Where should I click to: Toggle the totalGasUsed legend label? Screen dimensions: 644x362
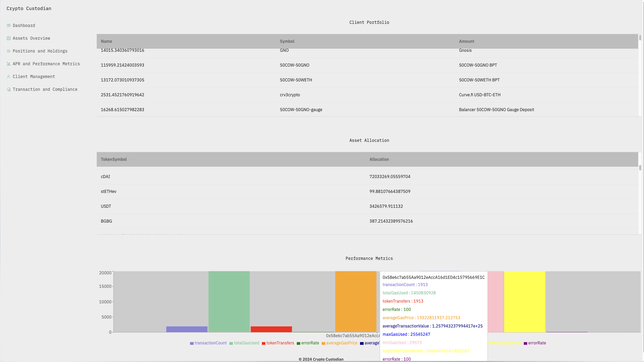click(246, 343)
